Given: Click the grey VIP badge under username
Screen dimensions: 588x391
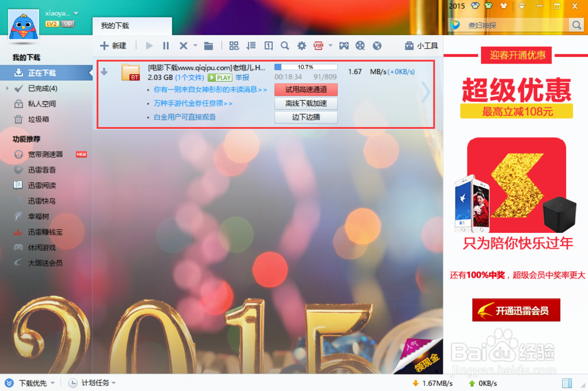Looking at the screenshot, I should 68,24.
